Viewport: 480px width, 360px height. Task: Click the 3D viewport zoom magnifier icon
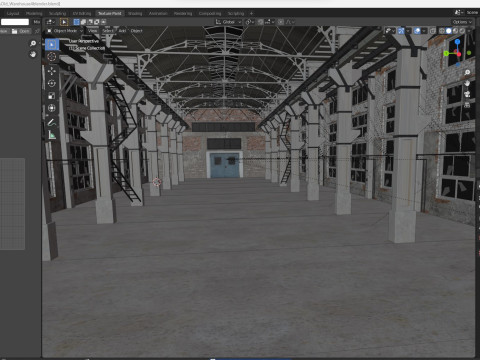[x=467, y=72]
